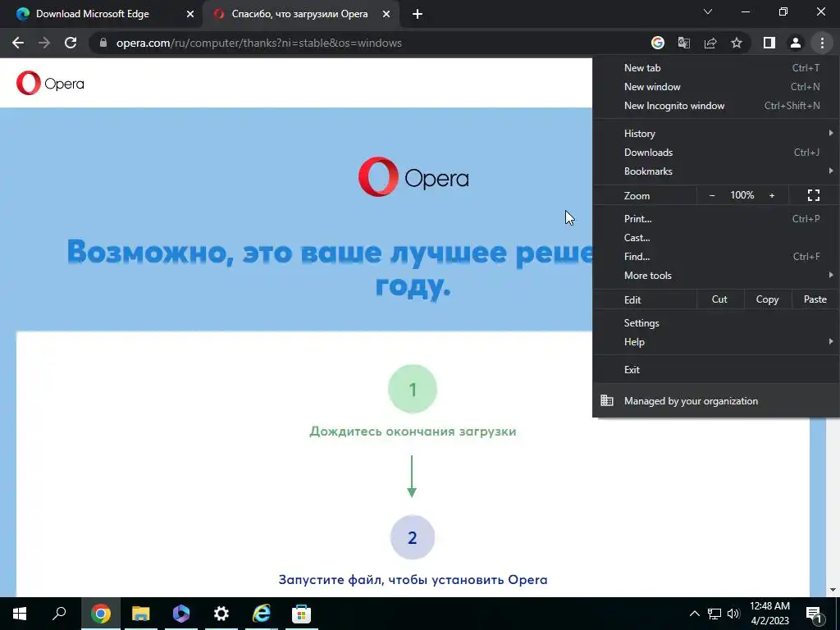Expand the History submenu
840x630 pixels.
(715, 134)
